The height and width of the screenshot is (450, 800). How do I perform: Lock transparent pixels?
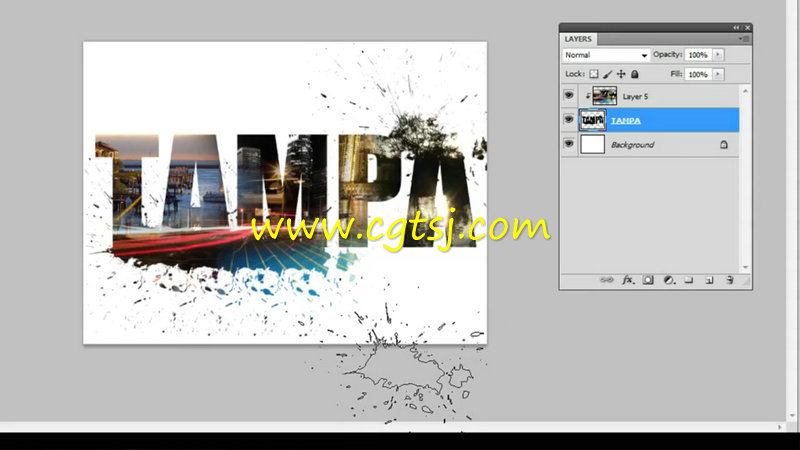point(594,74)
